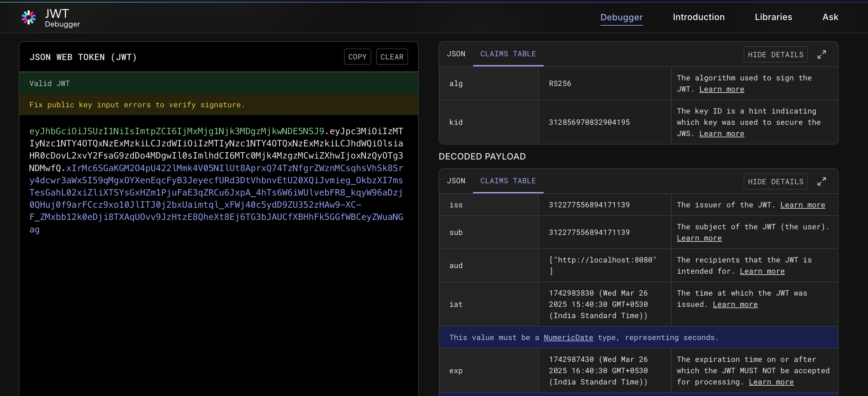Select the payload Claims Table tab

point(507,181)
